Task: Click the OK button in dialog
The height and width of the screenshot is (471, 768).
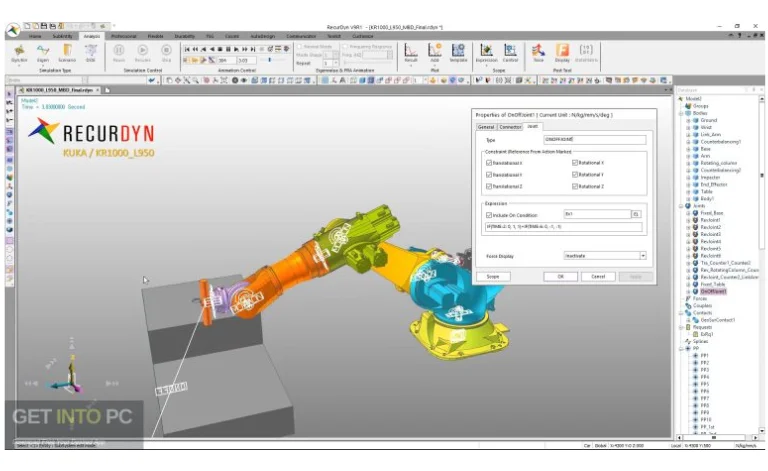Action: coord(561,276)
